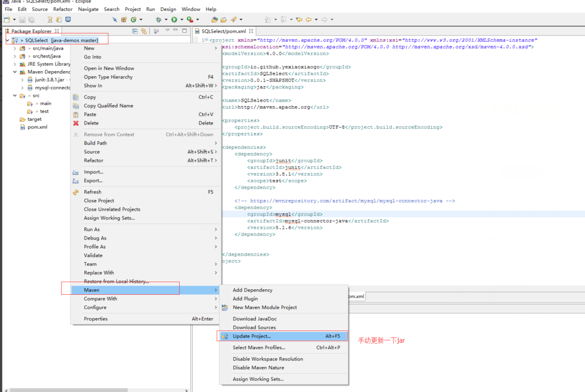This screenshot has height=392, width=585.
Task: Open the Package Explorer View Menu triangle
Action: click(167, 31)
